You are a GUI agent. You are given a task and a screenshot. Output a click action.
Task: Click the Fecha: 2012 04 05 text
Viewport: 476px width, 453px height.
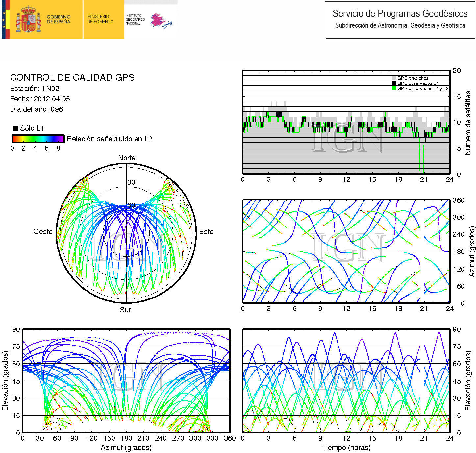(x=40, y=99)
